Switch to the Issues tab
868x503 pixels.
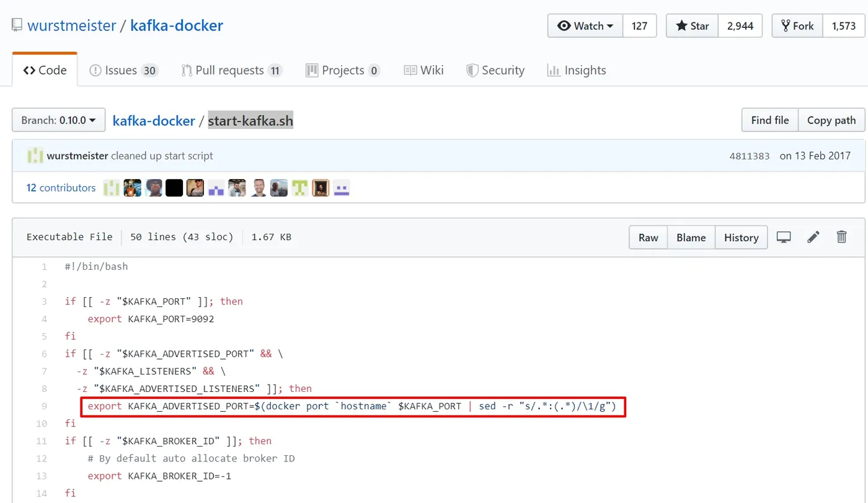tap(123, 70)
